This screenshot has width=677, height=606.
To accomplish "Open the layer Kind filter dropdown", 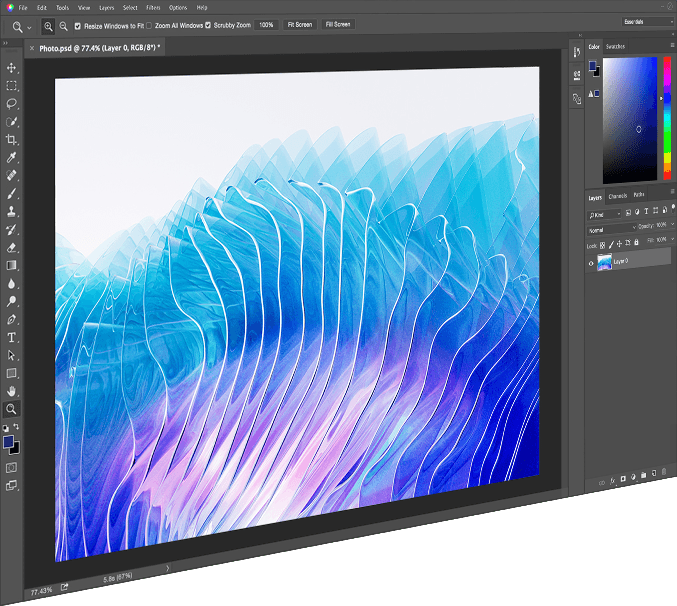I will pos(604,214).
